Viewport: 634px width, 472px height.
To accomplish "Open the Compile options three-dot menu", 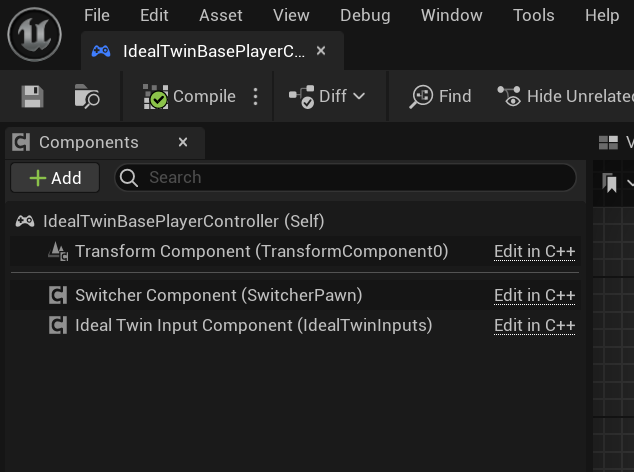I will tap(255, 96).
